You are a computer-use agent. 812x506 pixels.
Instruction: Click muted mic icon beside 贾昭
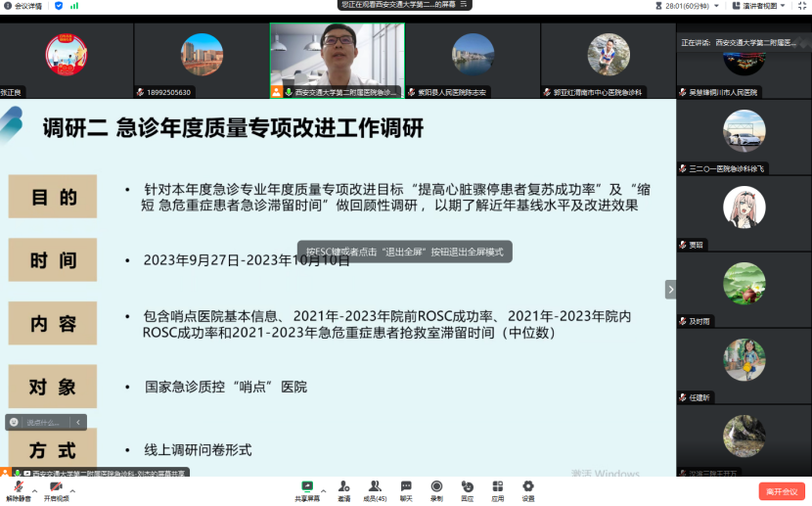pyautogui.click(x=683, y=245)
